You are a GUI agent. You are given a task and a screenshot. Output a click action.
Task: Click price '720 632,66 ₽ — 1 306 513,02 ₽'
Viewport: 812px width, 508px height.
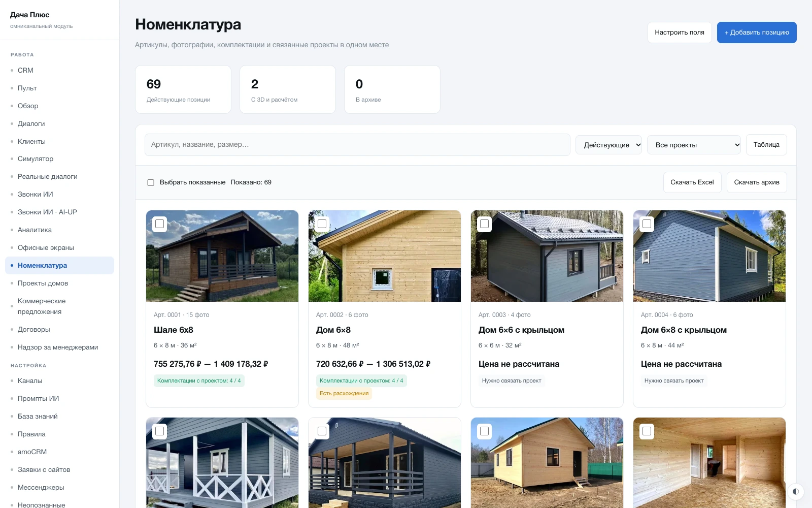pyautogui.click(x=373, y=364)
